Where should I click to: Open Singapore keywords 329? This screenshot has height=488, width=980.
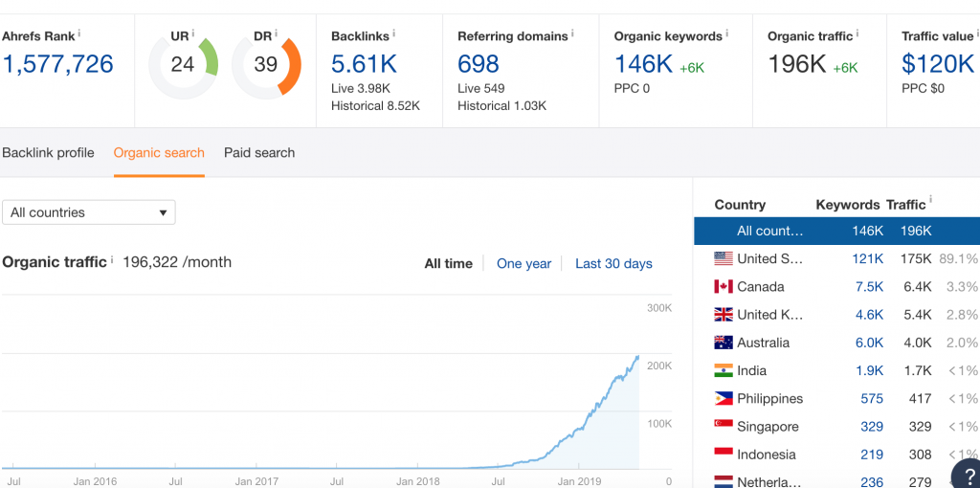(872, 427)
